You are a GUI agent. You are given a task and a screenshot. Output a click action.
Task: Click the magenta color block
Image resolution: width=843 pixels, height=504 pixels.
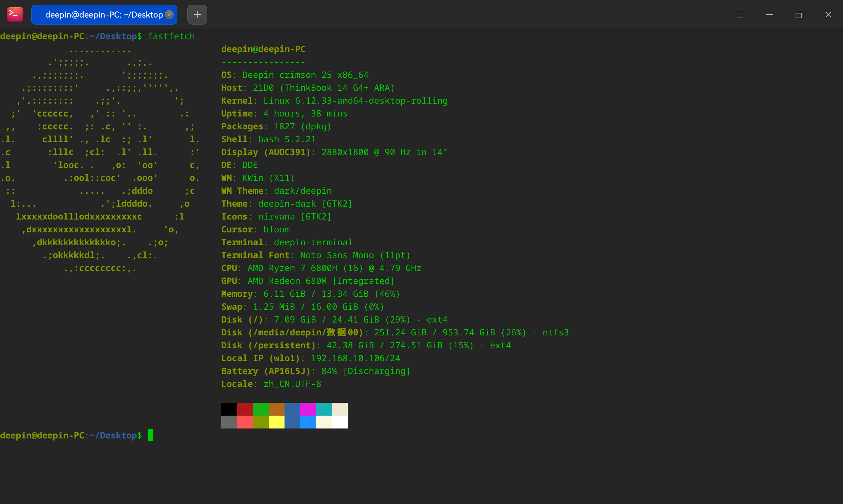pos(308,409)
